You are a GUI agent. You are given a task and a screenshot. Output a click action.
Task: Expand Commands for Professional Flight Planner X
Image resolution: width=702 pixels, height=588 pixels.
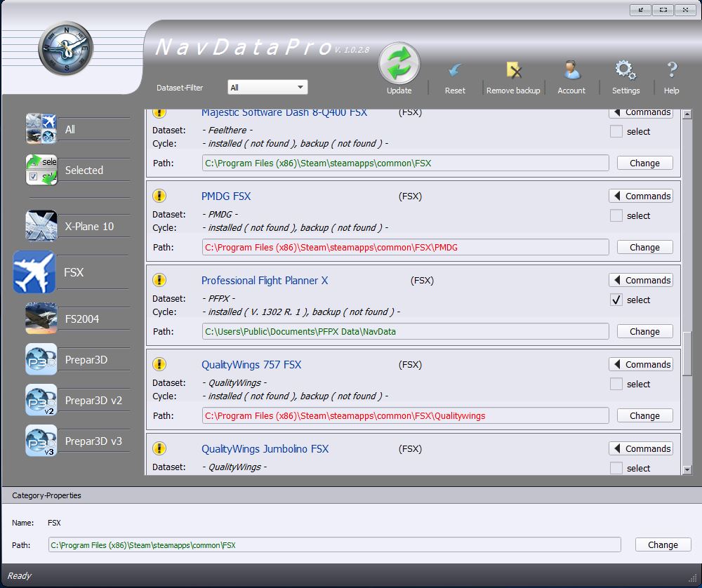coord(641,280)
